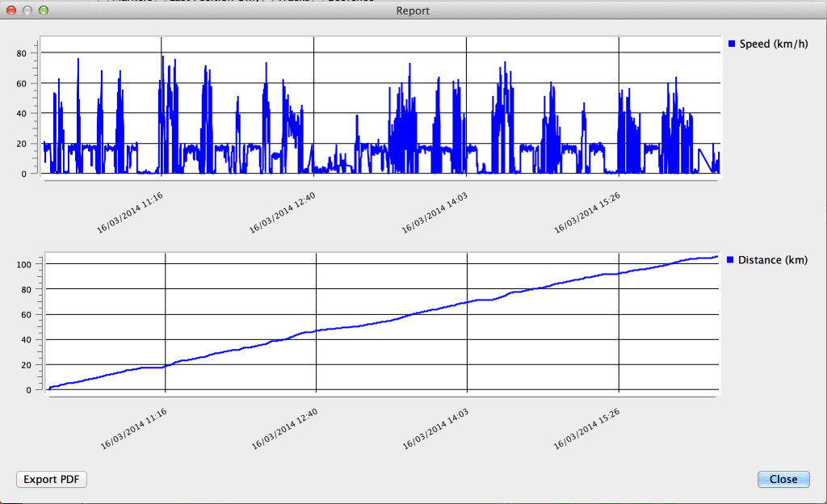Select the Distance (km) legend label

pos(773,260)
